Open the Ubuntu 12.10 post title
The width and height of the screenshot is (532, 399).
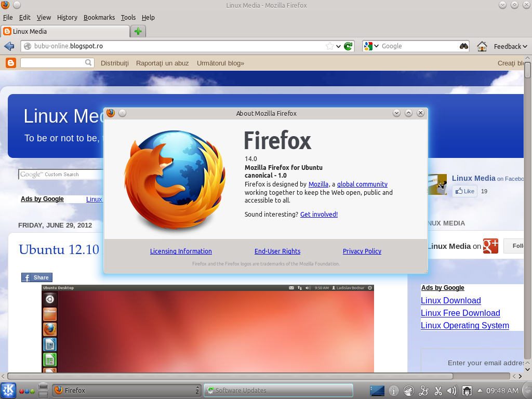[59, 250]
